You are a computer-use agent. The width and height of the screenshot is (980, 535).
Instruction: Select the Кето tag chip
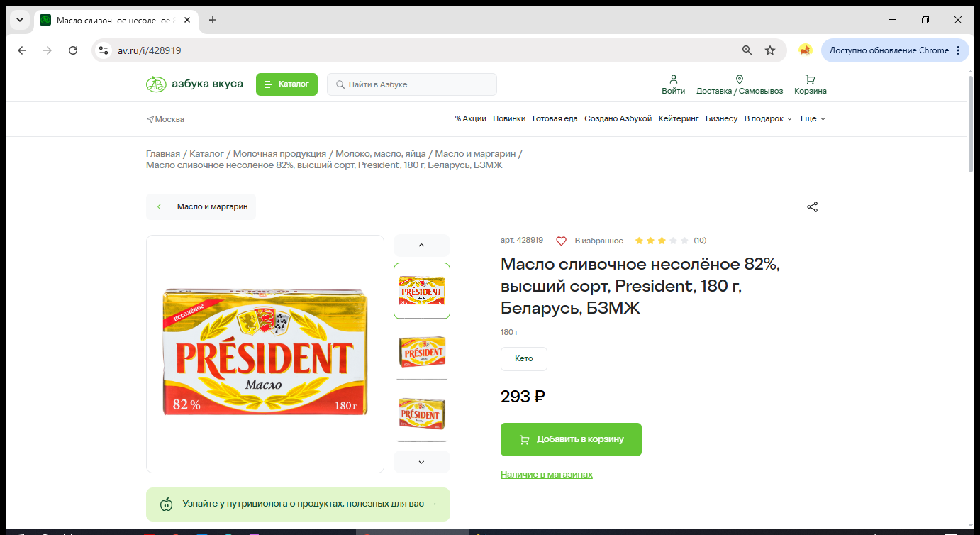[524, 359]
